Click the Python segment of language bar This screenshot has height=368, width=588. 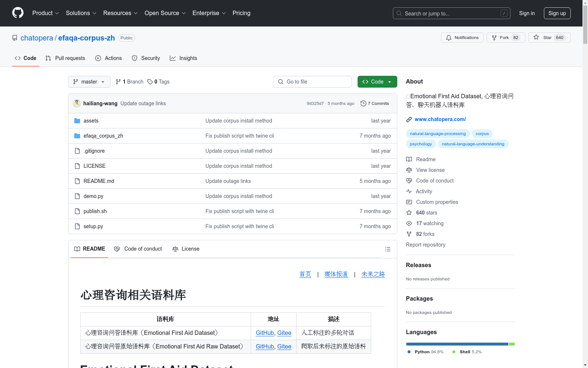point(457,344)
